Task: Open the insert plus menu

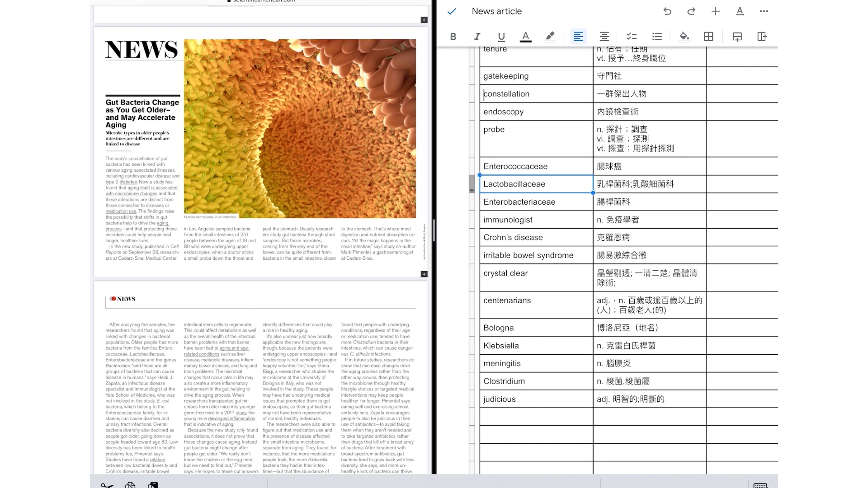Action: 715,11
